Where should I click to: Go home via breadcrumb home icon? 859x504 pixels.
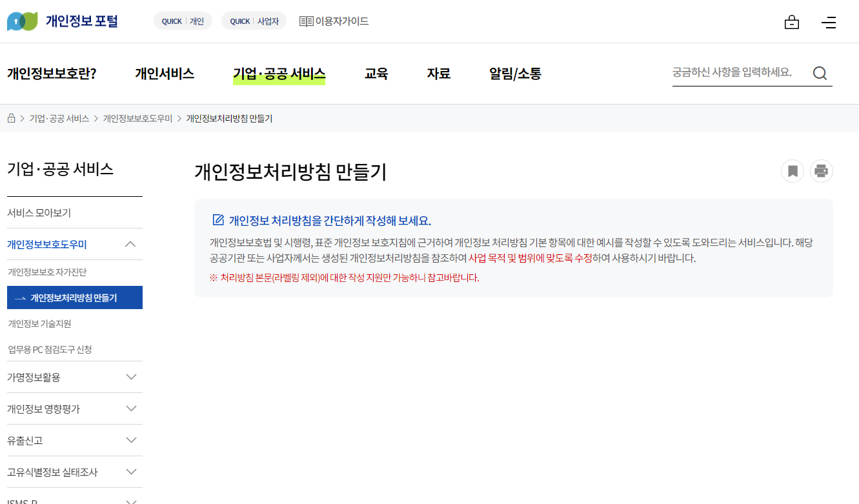(x=11, y=119)
